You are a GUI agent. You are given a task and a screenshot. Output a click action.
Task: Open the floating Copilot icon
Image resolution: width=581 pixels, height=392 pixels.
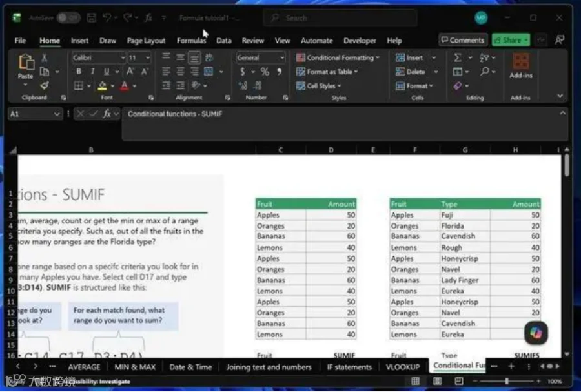[536, 333]
